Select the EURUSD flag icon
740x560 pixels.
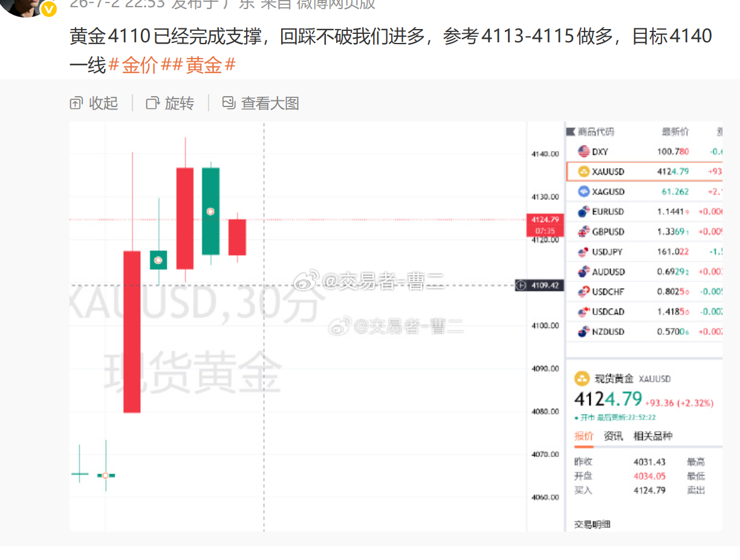(583, 212)
